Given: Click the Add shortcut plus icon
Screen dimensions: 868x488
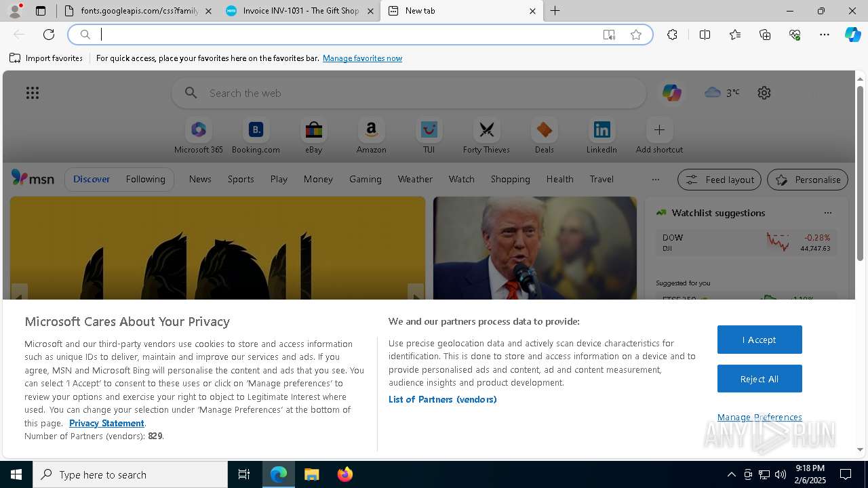Looking at the screenshot, I should tap(659, 129).
